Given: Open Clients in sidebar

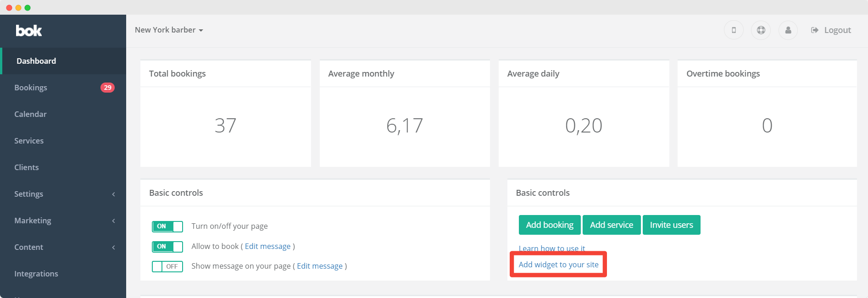Looking at the screenshot, I should tap(63, 167).
